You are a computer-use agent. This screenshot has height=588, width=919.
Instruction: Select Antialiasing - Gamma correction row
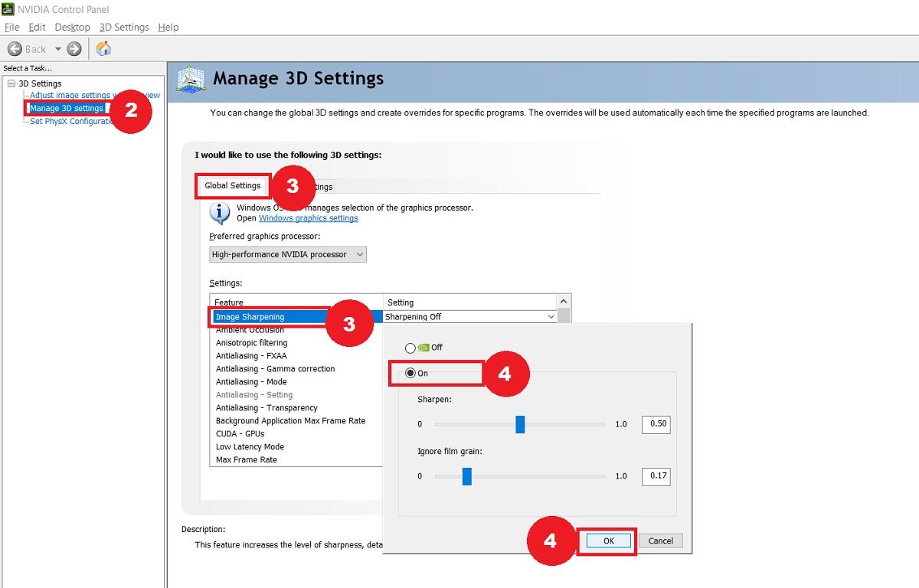[296, 369]
